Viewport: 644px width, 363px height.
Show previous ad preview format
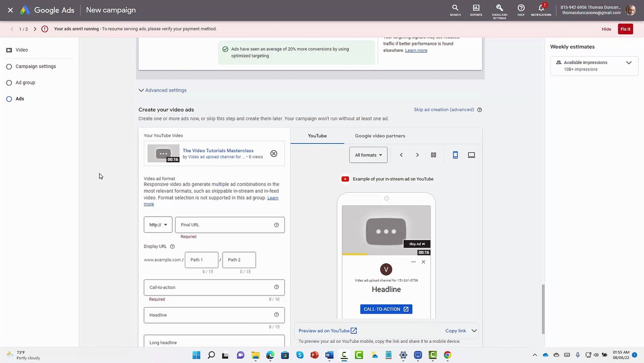pyautogui.click(x=401, y=155)
